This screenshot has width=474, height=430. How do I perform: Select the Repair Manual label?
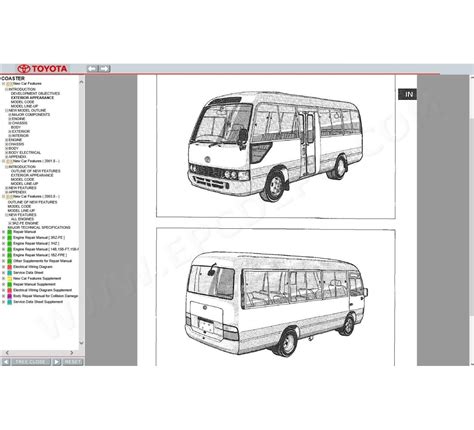pos(25,232)
